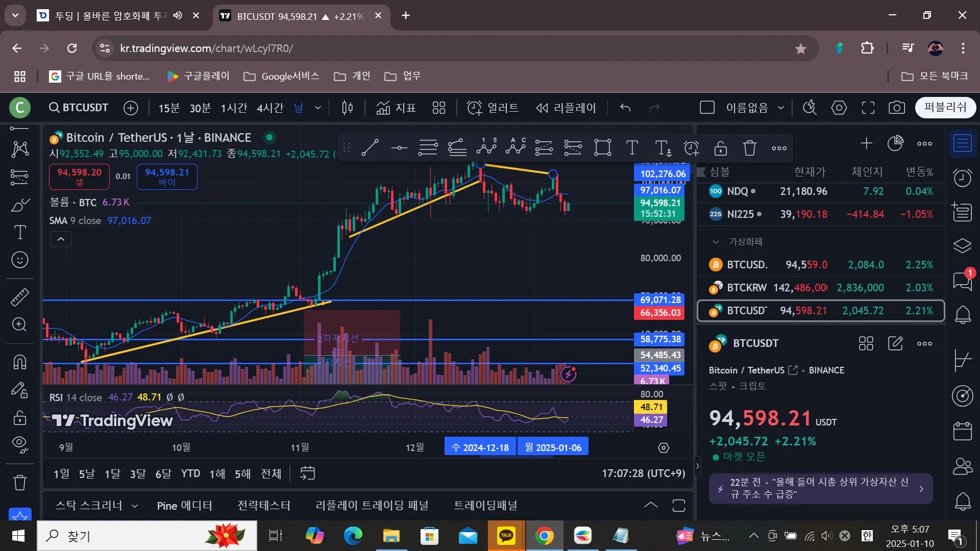980x551 pixels.
Task: Open the candlestick chart type selector
Action: 347,108
